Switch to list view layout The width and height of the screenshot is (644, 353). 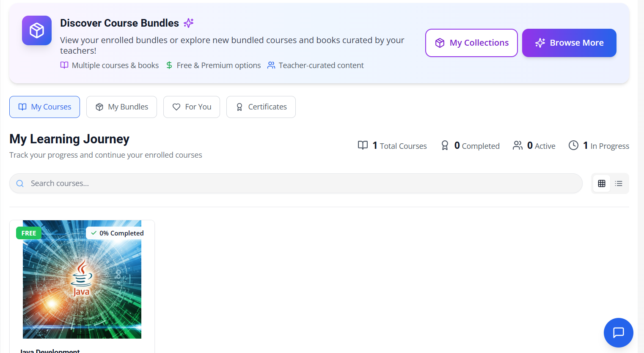coord(619,183)
